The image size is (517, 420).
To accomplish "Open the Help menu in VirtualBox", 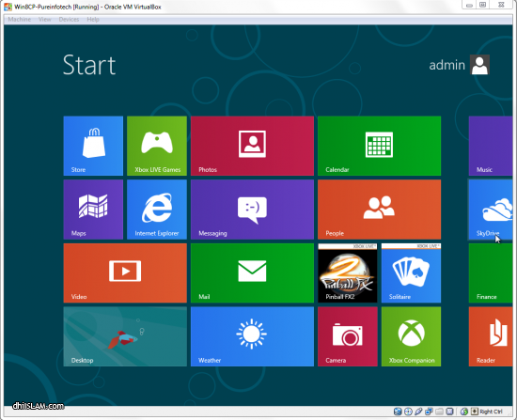I will 93,20.
